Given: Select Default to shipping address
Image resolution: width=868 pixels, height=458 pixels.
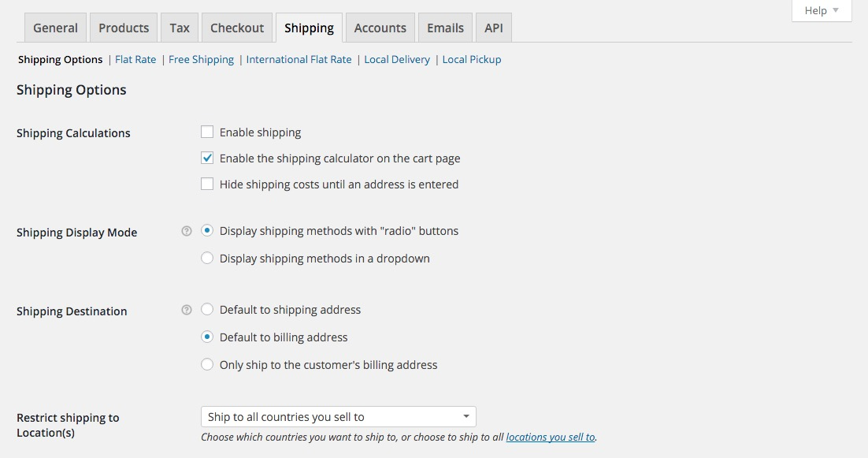Looking at the screenshot, I should click(x=207, y=310).
